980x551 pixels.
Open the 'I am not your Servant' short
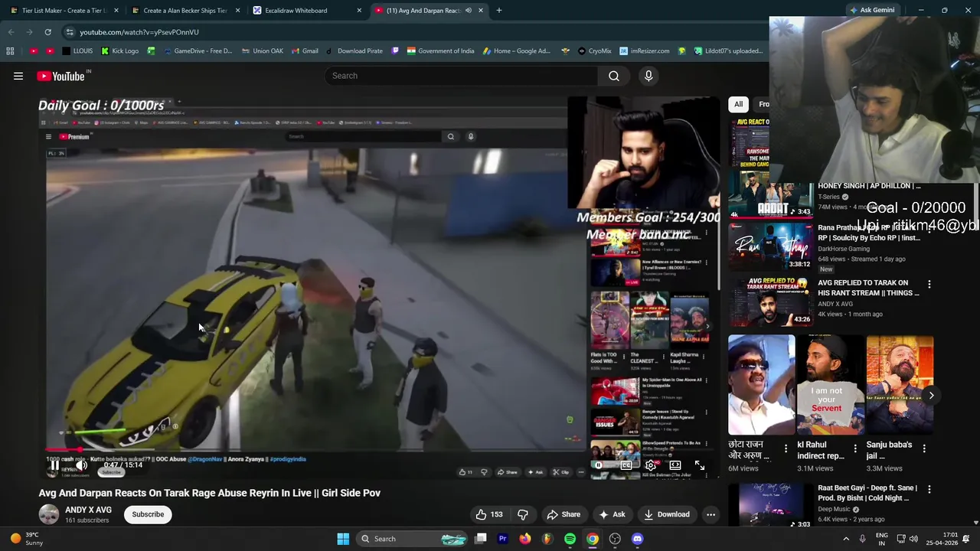[x=831, y=385]
